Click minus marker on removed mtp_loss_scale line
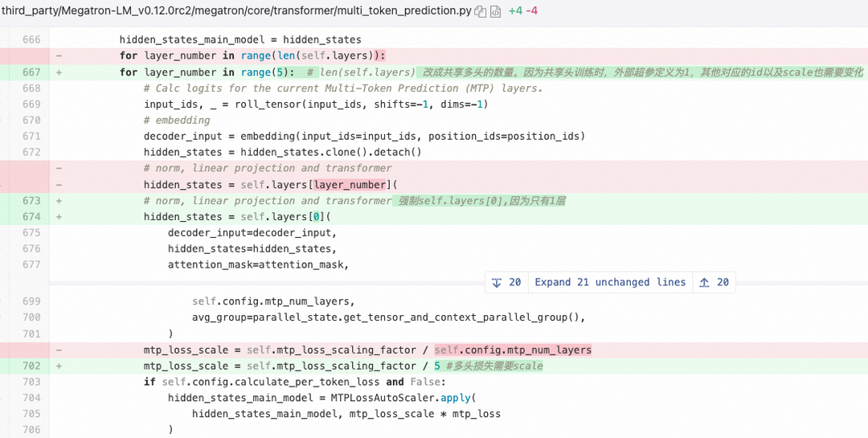Viewport: 868px width, 438px height. click(x=59, y=350)
